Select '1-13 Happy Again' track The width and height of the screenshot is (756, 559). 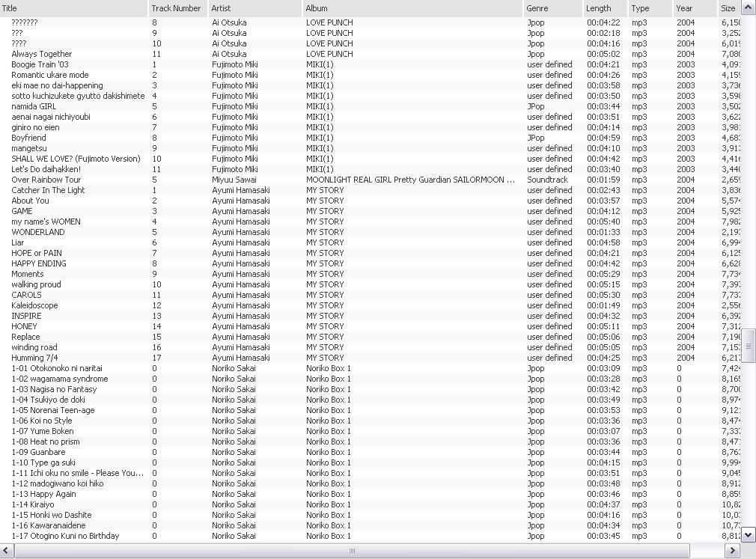click(371, 495)
